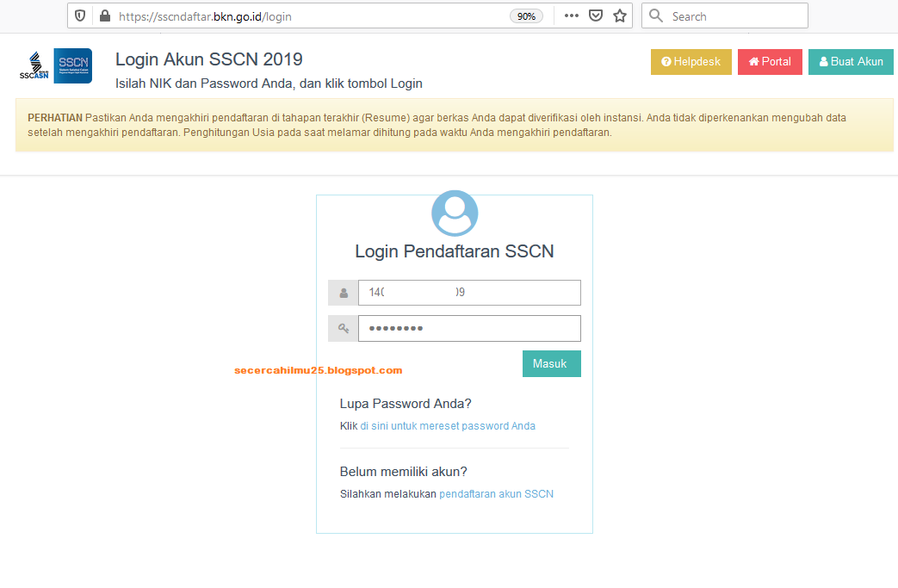
Task: Focus the browser Search field
Action: [x=725, y=16]
